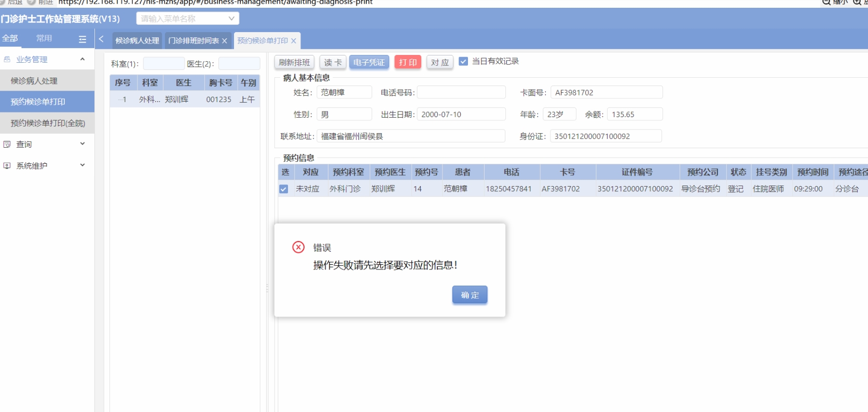Click the 余额 field showing 135.65
The width and height of the screenshot is (868, 412).
click(635, 114)
